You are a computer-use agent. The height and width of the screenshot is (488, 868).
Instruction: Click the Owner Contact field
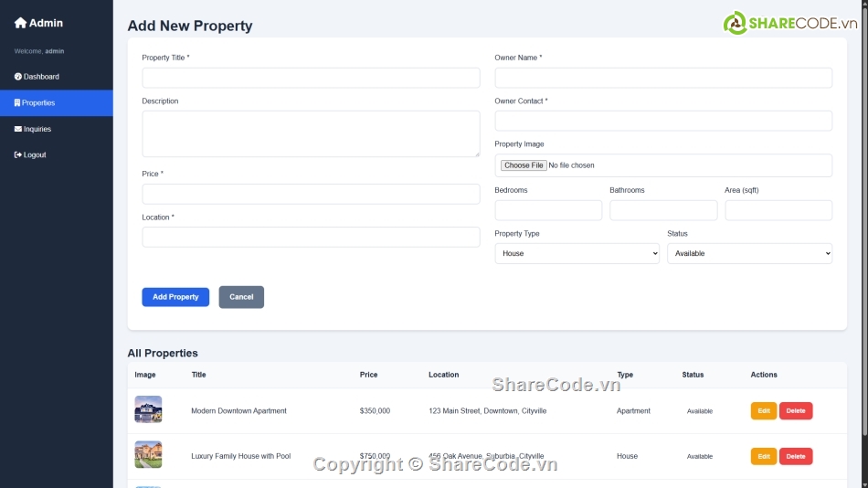tap(663, 121)
